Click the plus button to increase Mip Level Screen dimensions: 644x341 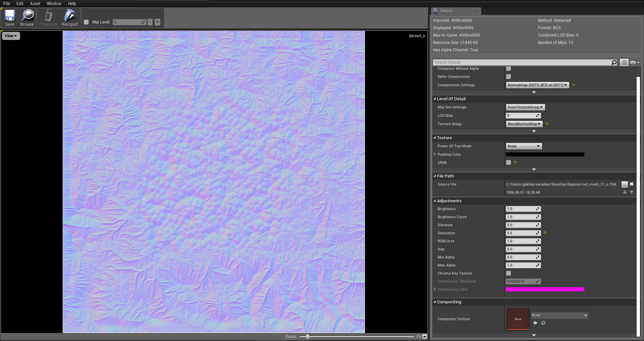(x=157, y=22)
